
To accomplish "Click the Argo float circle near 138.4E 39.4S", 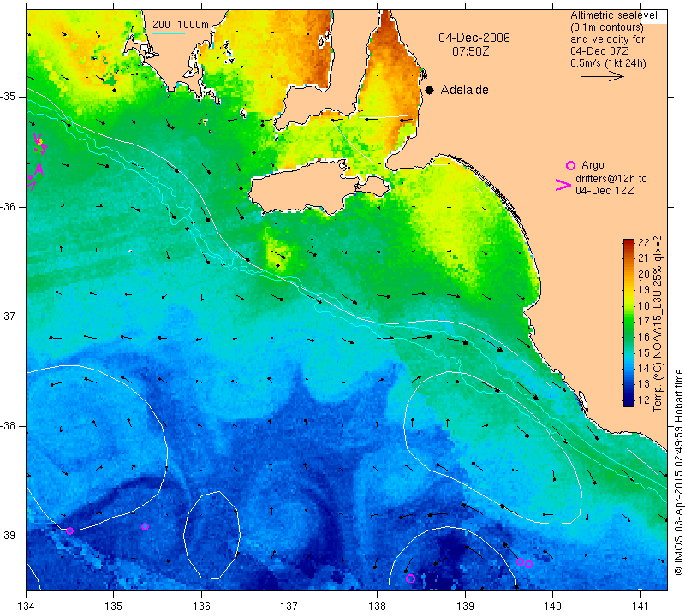I will (410, 579).
